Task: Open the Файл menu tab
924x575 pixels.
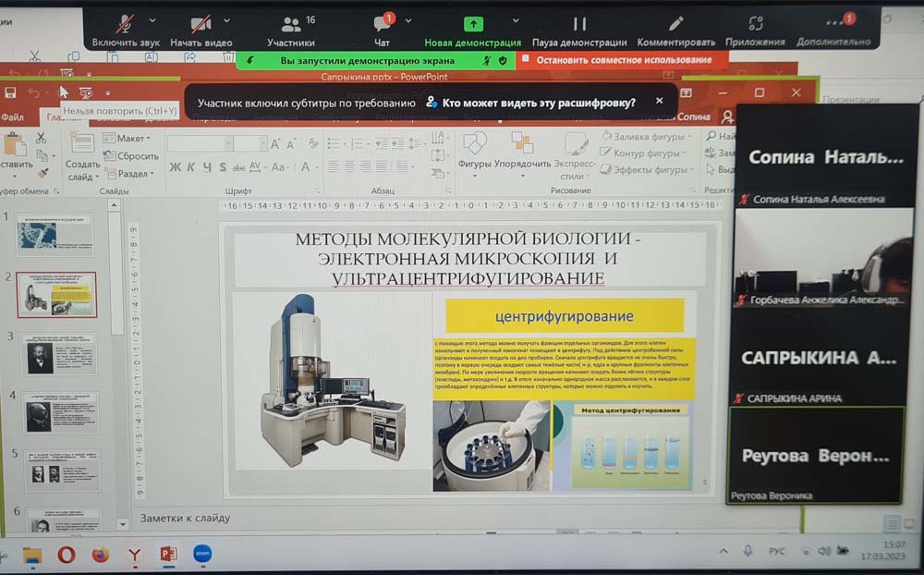Action: (x=13, y=117)
